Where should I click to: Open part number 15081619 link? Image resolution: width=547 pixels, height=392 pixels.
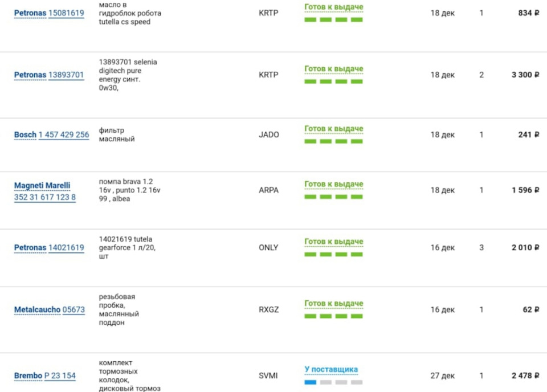point(66,13)
